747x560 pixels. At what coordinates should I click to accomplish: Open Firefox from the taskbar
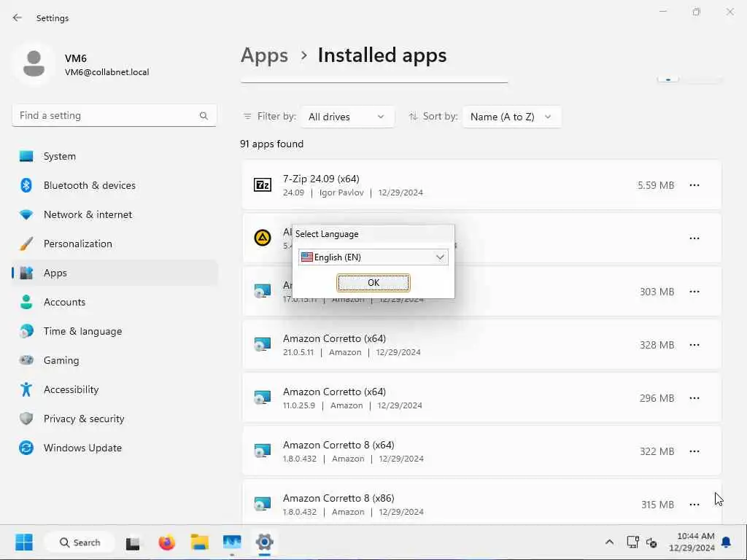click(167, 542)
